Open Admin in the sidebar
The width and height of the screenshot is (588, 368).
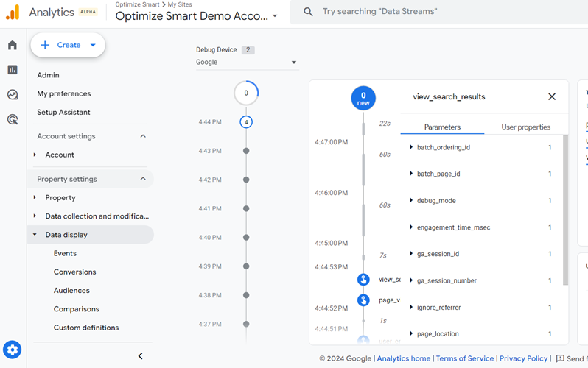(x=48, y=75)
